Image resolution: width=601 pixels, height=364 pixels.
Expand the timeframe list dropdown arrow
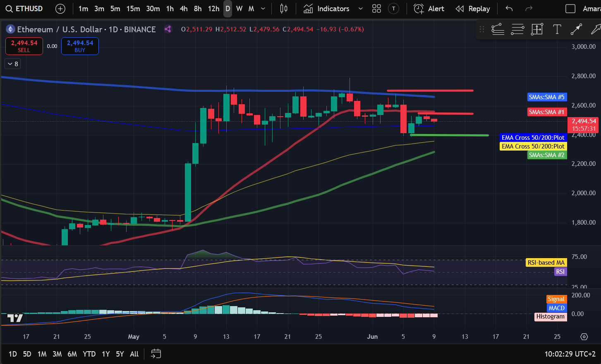click(x=263, y=9)
